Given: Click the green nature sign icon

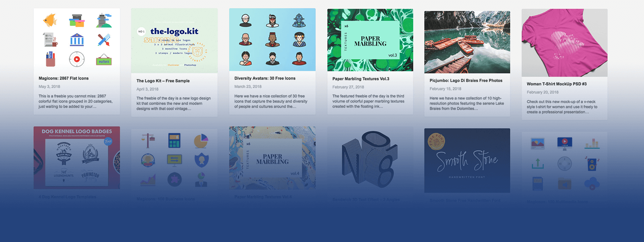Looking at the screenshot, I should 104,60.
